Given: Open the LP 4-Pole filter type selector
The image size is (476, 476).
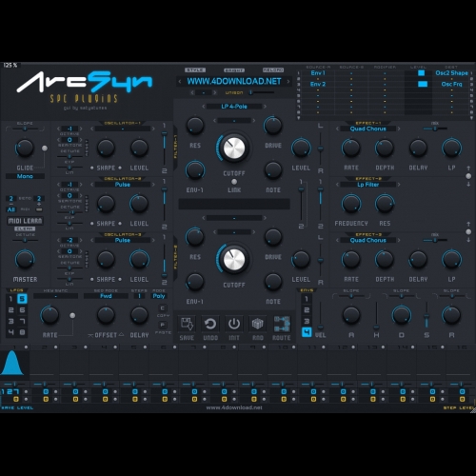Looking at the screenshot, I should 234,107.
